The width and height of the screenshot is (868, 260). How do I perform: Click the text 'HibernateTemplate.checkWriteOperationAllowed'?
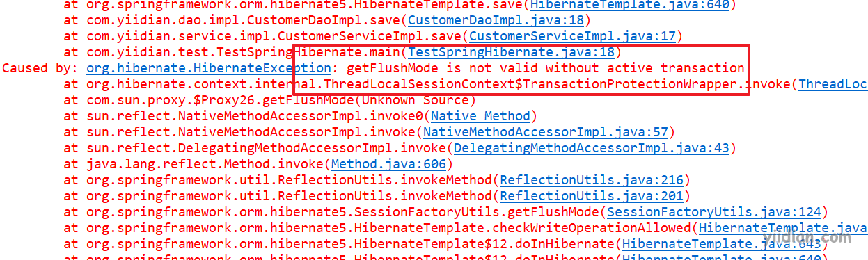click(x=523, y=228)
